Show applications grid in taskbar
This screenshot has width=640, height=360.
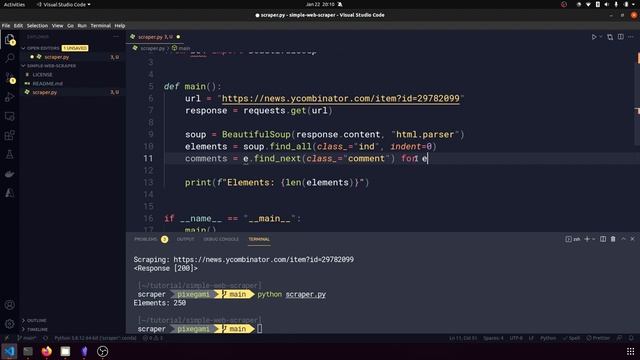click(631, 351)
